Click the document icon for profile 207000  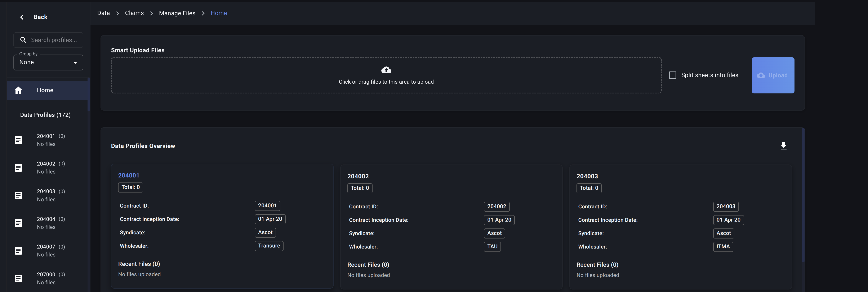point(18,278)
